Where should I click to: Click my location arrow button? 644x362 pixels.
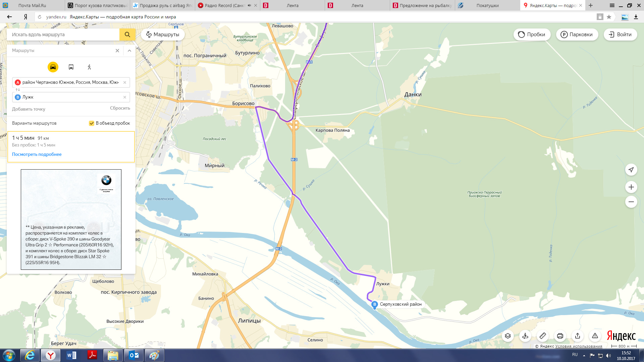(x=631, y=170)
